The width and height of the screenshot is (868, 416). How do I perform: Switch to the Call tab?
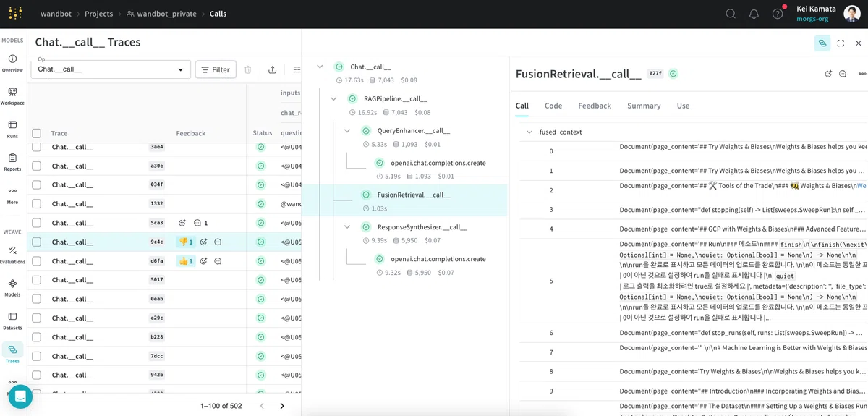click(x=522, y=106)
